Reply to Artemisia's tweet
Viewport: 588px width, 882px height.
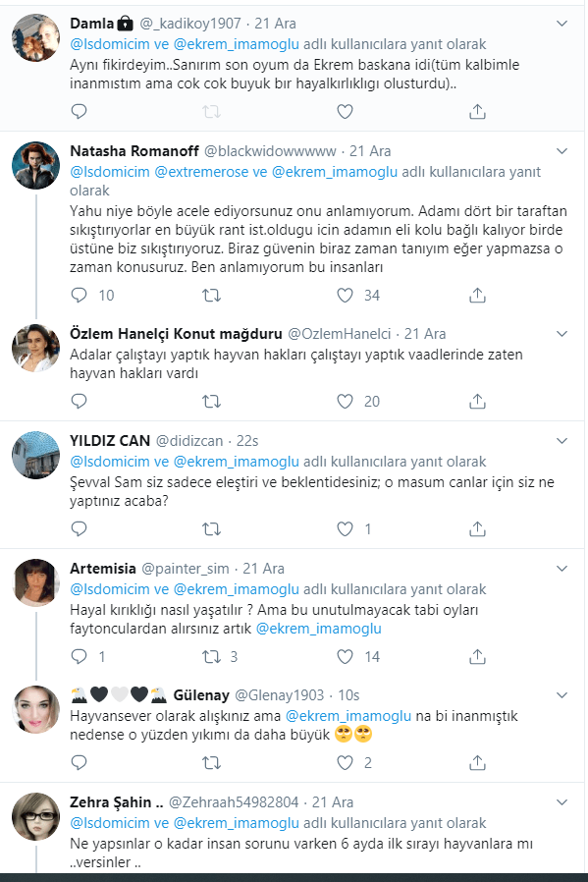pos(79,656)
